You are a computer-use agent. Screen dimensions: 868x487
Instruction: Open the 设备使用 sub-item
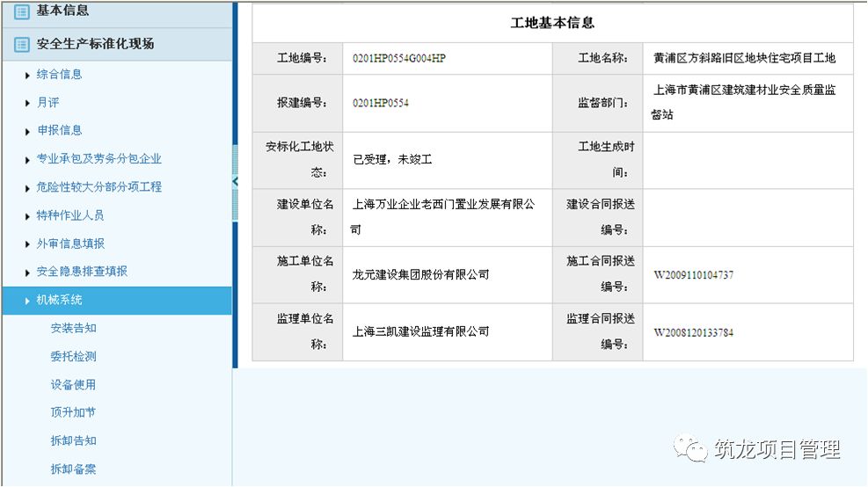(x=74, y=385)
